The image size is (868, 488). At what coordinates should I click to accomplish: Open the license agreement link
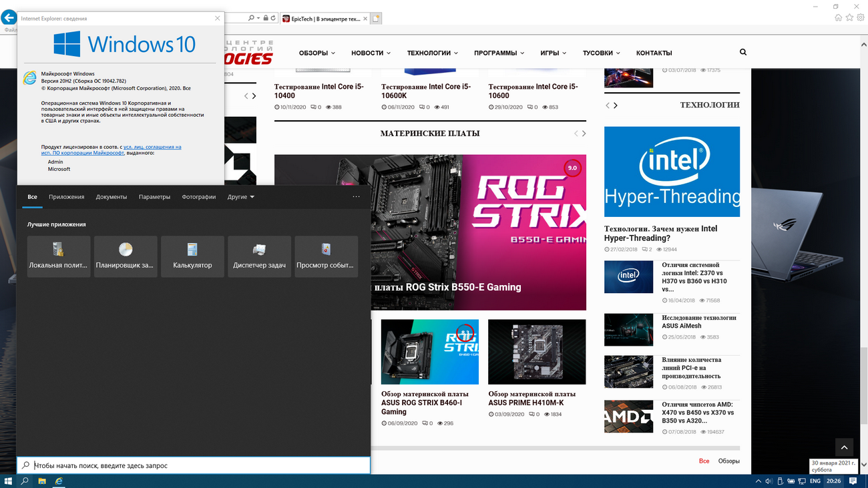(x=152, y=147)
